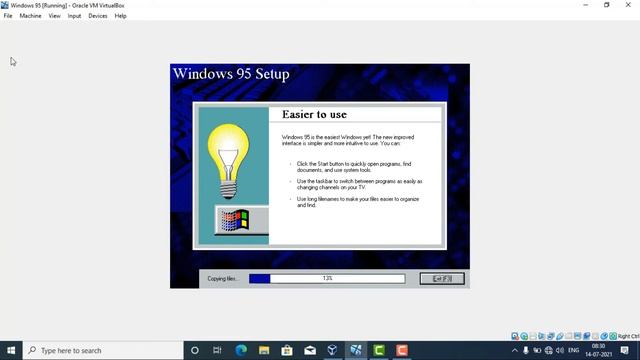The height and width of the screenshot is (360, 640).
Task: Open the green Camtasia taskbar icon
Action: [379, 350]
